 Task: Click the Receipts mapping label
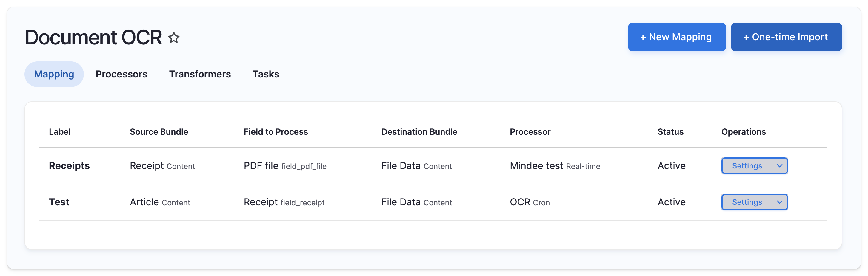pos(69,166)
